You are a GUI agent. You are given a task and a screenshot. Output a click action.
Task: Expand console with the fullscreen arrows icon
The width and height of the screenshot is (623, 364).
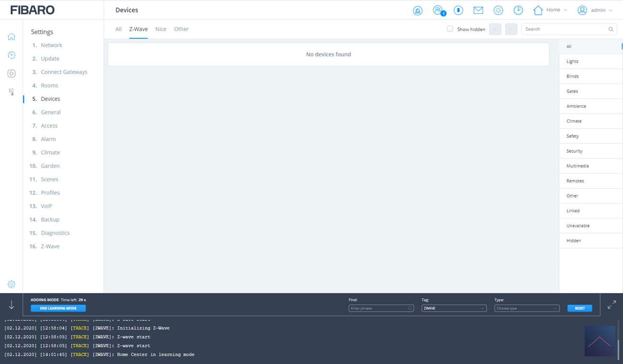tap(611, 305)
